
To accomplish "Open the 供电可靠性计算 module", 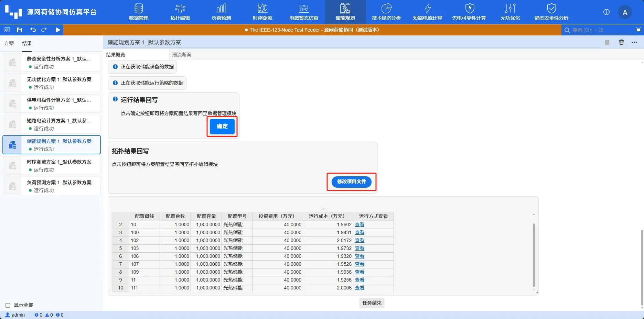I will (x=469, y=12).
